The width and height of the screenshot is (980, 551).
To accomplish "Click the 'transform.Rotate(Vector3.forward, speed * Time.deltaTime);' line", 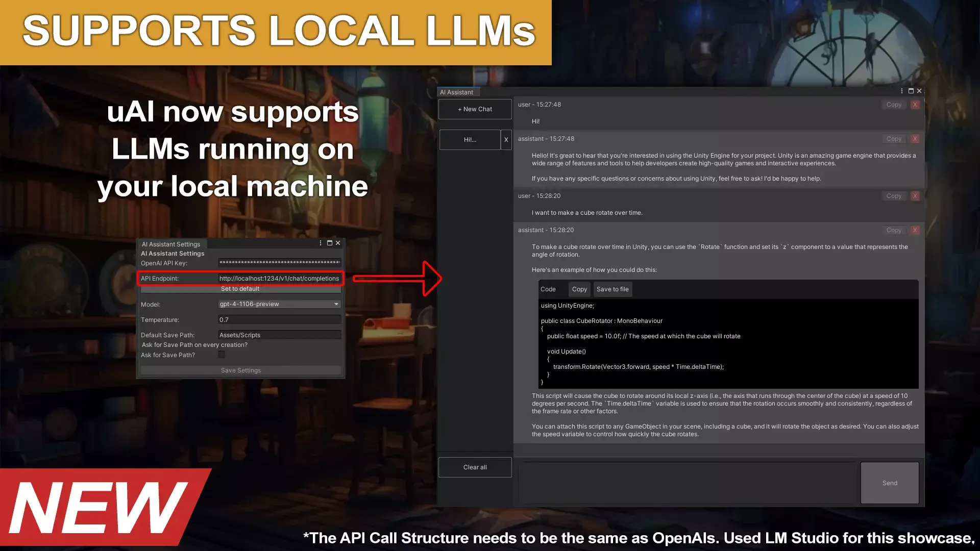I will point(639,367).
